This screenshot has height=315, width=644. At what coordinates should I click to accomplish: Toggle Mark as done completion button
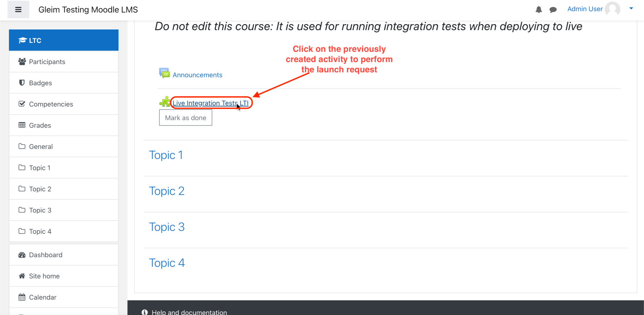tap(186, 118)
